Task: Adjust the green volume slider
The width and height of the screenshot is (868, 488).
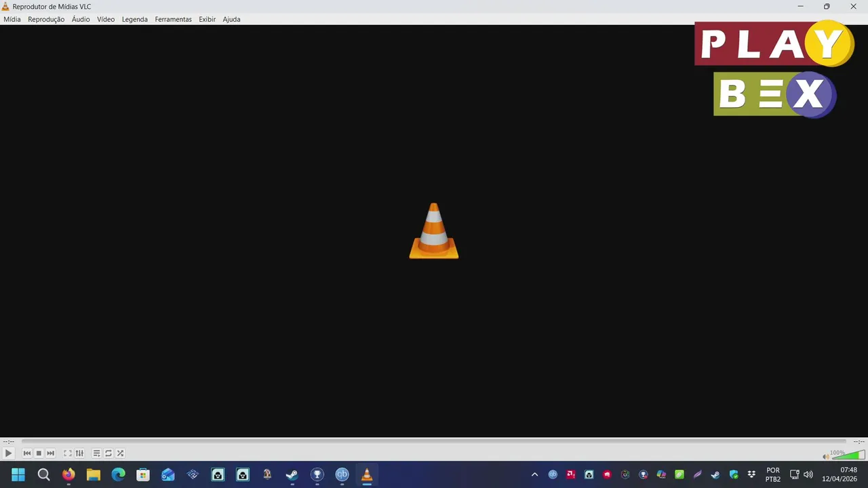Action: pyautogui.click(x=848, y=455)
